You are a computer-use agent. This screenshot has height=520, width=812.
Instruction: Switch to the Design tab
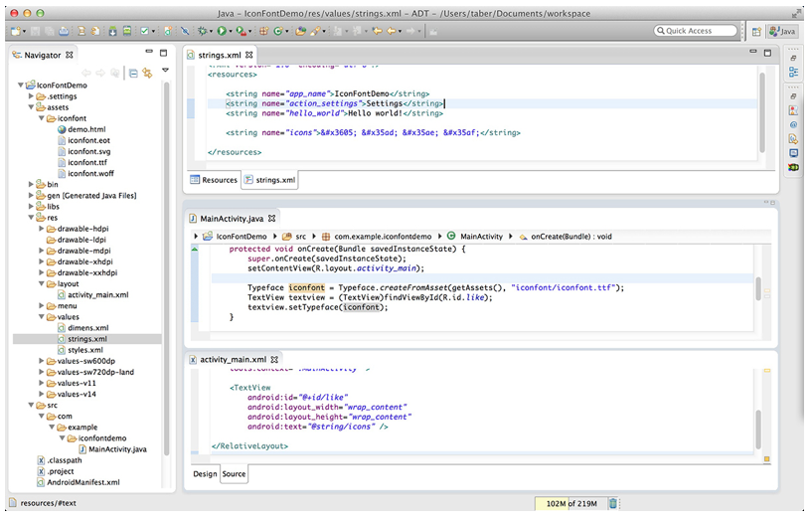point(205,474)
